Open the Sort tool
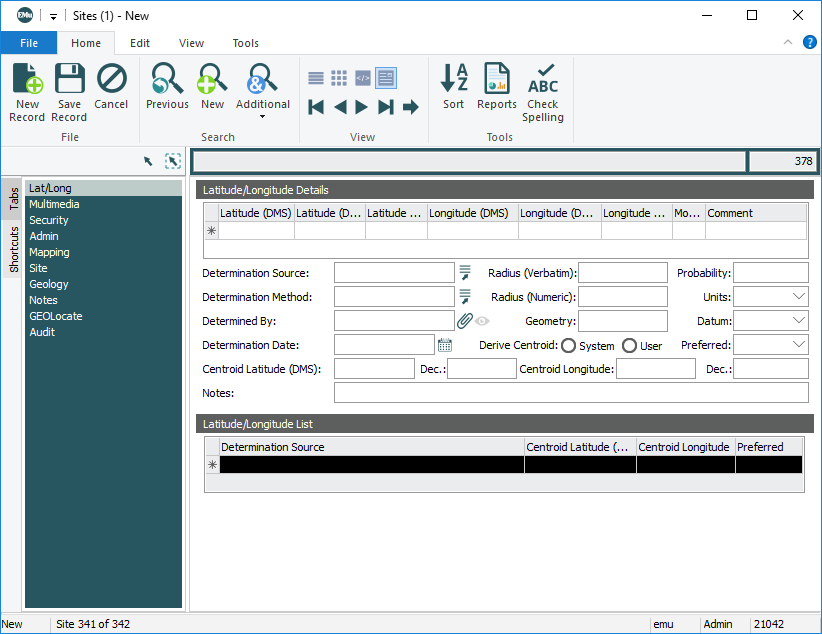Screen dimensions: 822x634 click(x=454, y=88)
